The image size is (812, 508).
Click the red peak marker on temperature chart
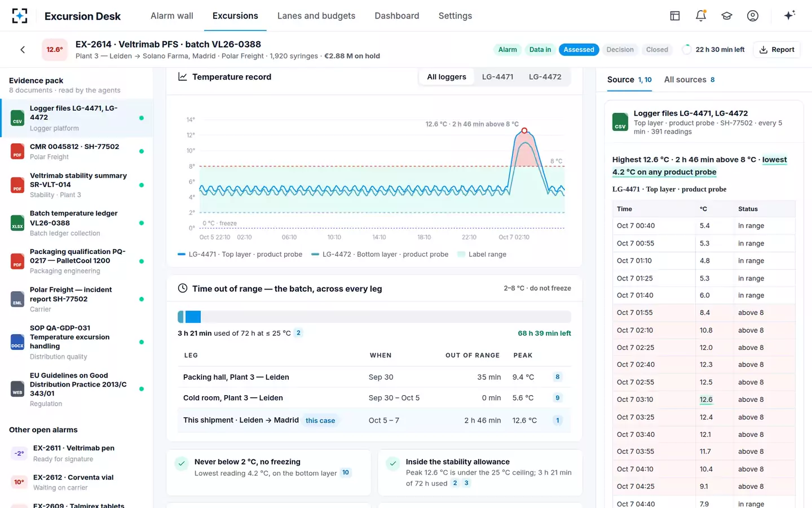(x=524, y=130)
